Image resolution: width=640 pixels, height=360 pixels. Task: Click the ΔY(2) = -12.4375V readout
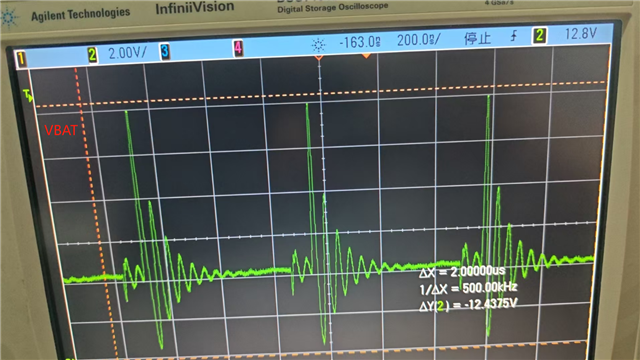(x=468, y=304)
